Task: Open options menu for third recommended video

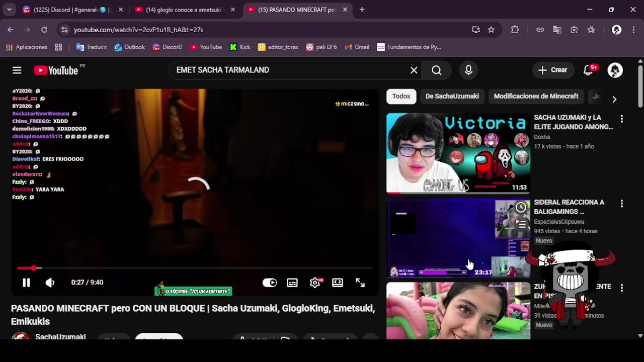Action: click(x=622, y=288)
